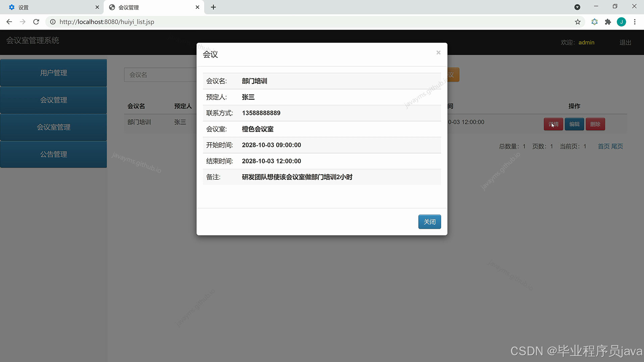This screenshot has height=362, width=644.
Task: Click the 编辑 button for 部门培训
Action: 574,124
